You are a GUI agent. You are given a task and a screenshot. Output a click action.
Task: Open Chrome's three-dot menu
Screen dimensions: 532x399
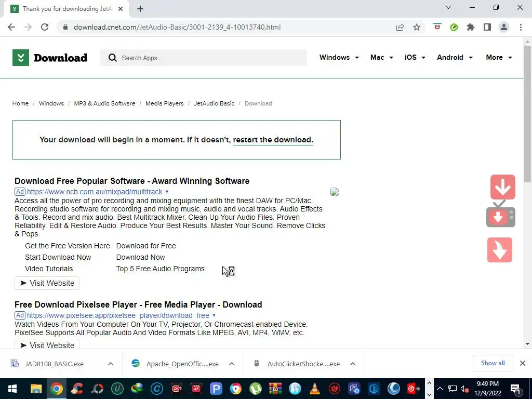[521, 27]
